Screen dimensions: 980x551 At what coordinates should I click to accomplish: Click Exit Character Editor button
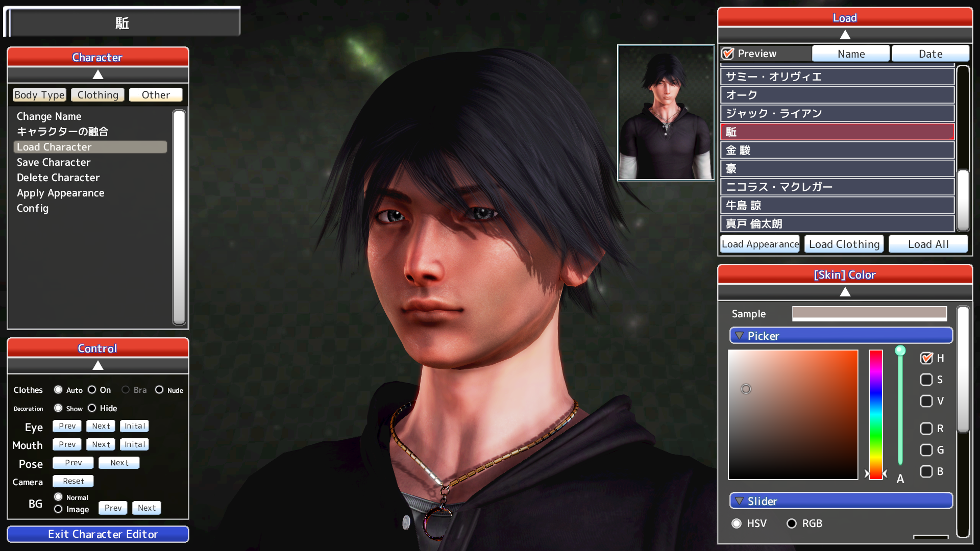click(x=98, y=534)
